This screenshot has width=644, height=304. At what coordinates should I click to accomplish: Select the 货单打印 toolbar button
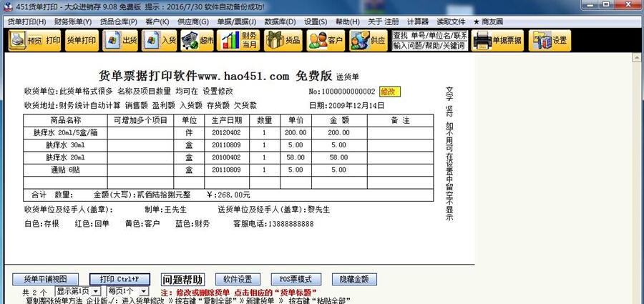(82, 40)
